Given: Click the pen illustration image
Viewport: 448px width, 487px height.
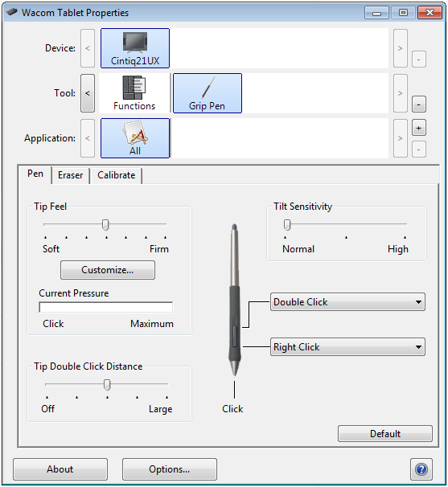Looking at the screenshot, I should point(235,300).
